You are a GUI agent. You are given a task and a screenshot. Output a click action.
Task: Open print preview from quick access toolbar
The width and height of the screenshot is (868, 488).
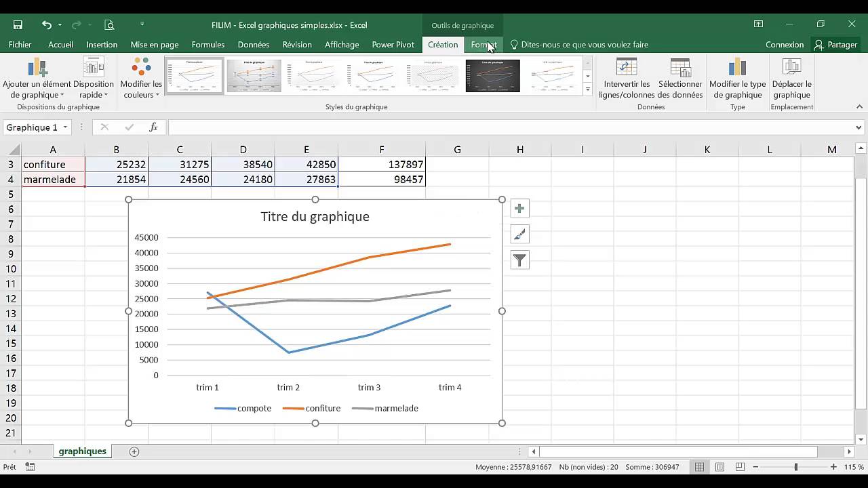pos(109,25)
